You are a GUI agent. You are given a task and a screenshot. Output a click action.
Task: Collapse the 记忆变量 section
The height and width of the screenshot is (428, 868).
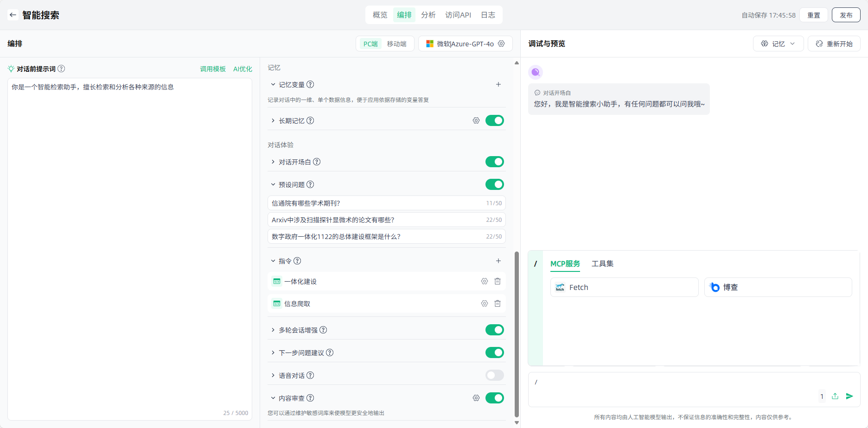[x=273, y=84]
